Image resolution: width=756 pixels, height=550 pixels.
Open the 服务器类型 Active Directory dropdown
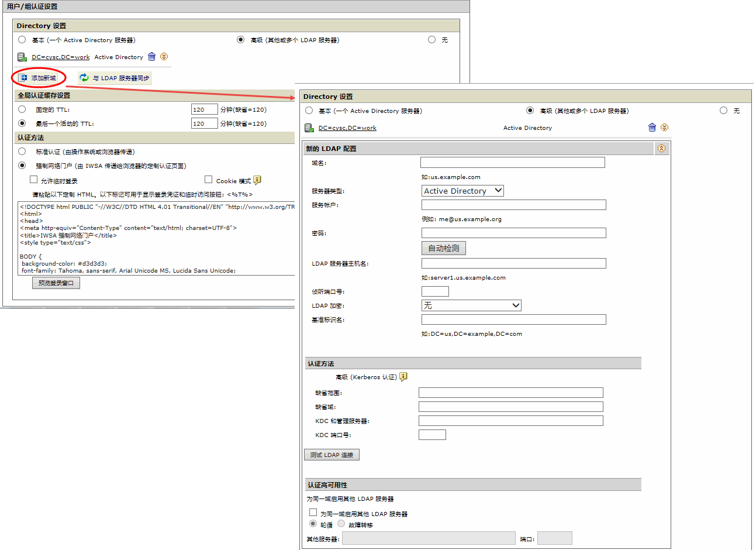click(462, 191)
